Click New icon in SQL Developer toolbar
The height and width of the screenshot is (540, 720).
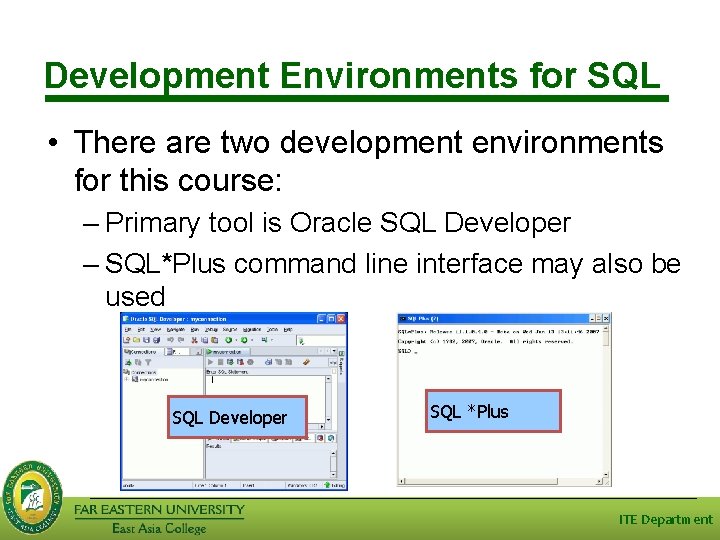pos(126,340)
